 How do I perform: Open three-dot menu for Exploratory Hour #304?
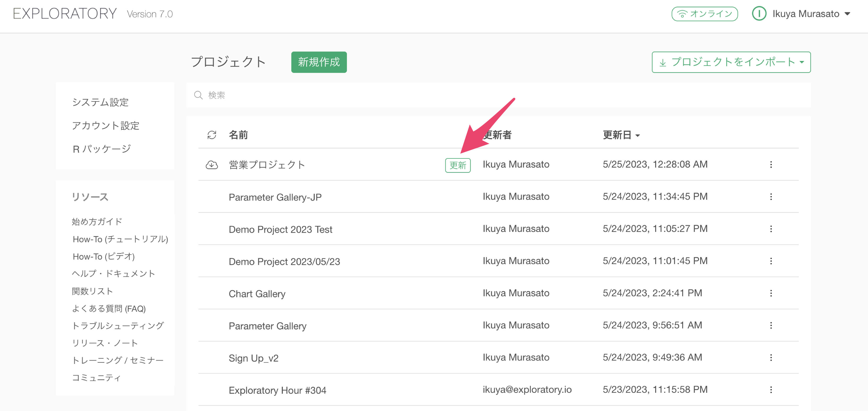coord(771,390)
